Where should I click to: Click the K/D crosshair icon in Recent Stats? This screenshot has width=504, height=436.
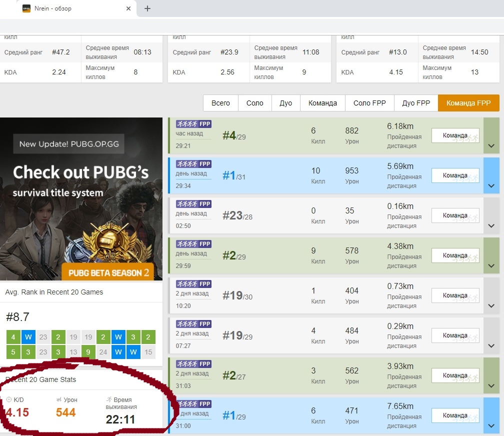coord(9,400)
